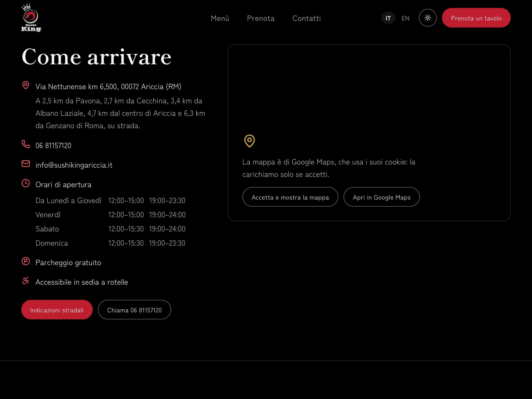The image size is (532, 399).
Task: Click Chiama 06 81157120 button
Action: point(134,310)
